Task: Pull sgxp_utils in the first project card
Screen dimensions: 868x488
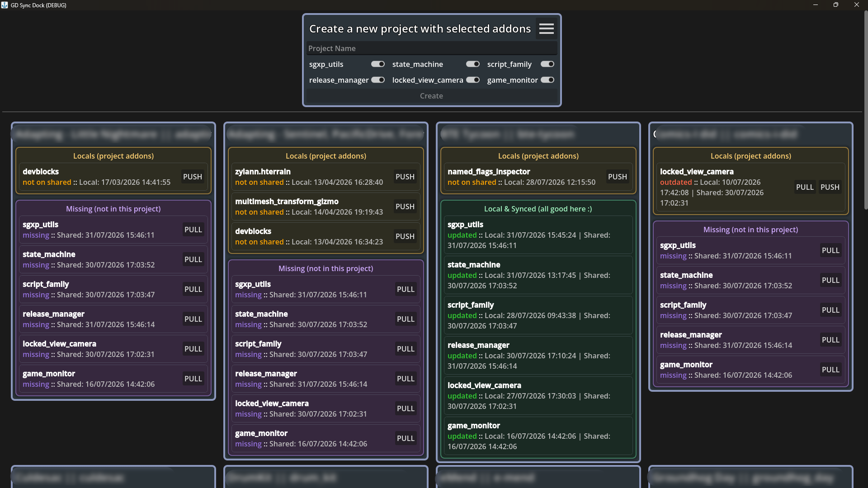Action: pos(193,230)
